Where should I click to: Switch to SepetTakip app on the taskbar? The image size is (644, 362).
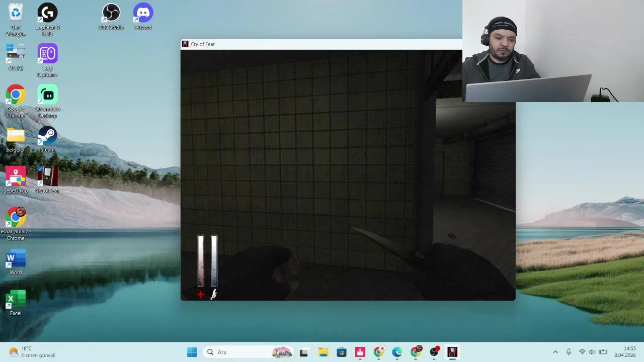[x=360, y=352]
